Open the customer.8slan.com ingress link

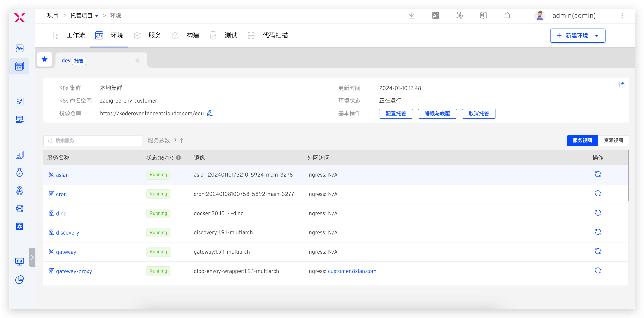[x=352, y=271]
